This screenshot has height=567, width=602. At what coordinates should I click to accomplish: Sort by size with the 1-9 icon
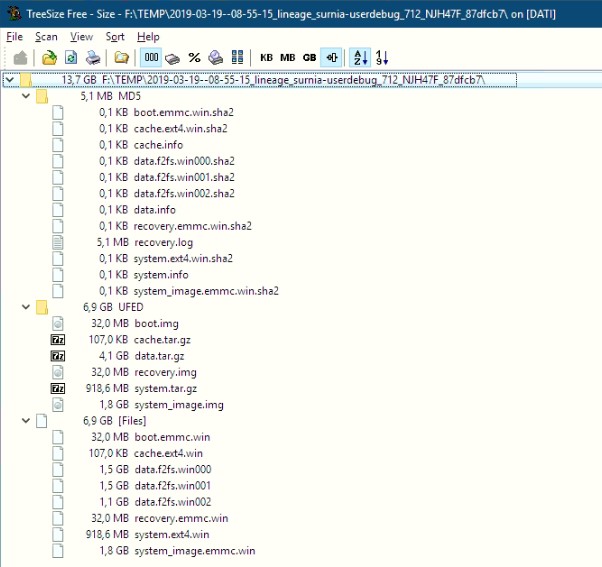[382, 57]
